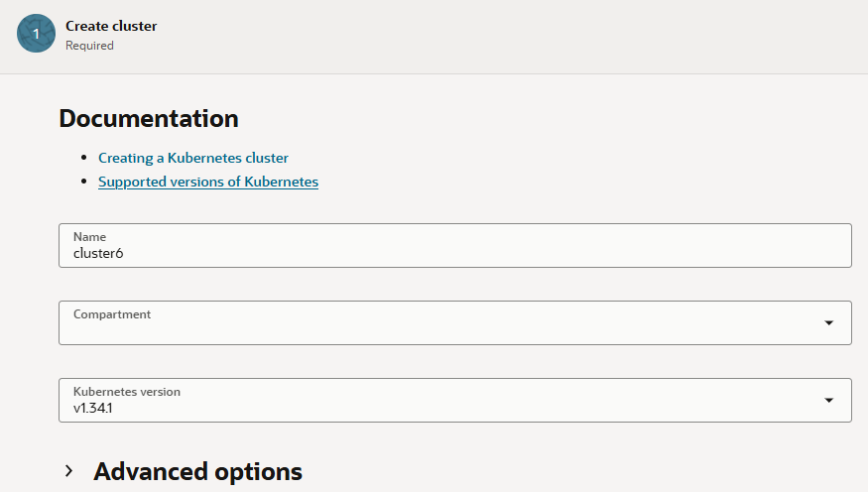Click the Documentation section heading
Screen dimensions: 868x492
pos(149,119)
